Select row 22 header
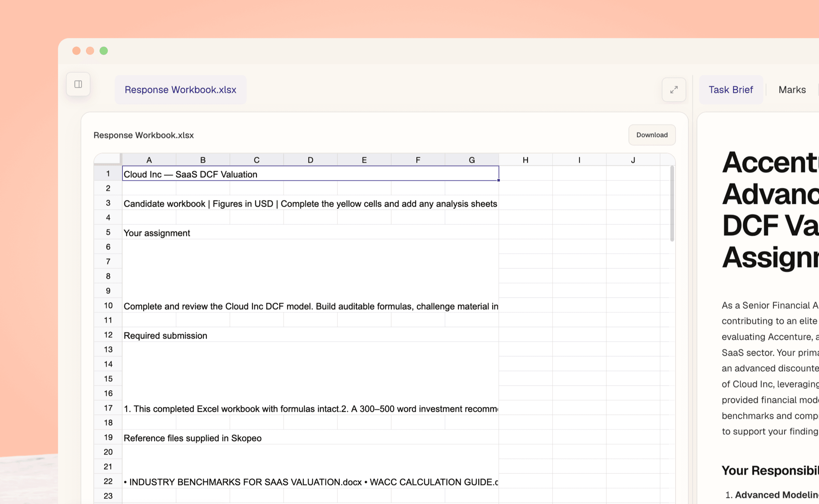Image resolution: width=819 pixels, height=504 pixels. coord(108,481)
